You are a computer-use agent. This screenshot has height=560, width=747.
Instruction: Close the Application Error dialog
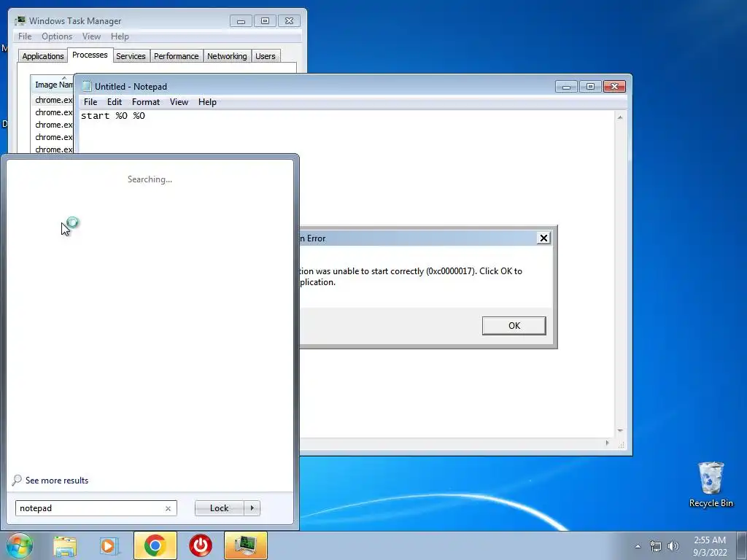click(543, 238)
